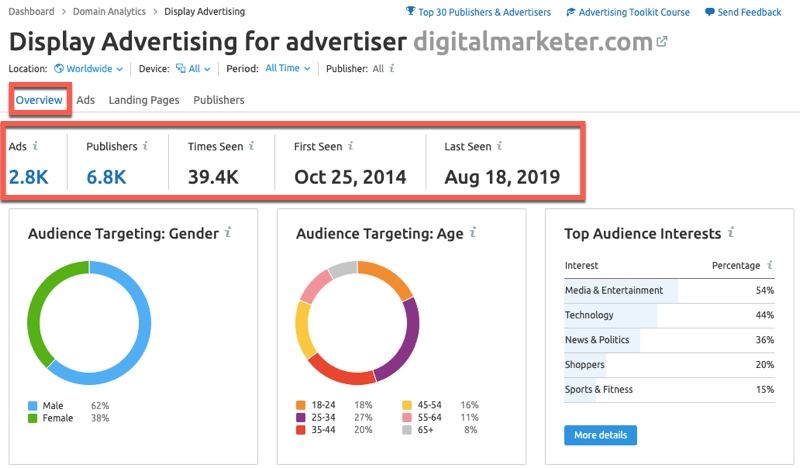This screenshot has height=468, width=800.
Task: Open the All Time period dropdown
Action: pos(287,69)
